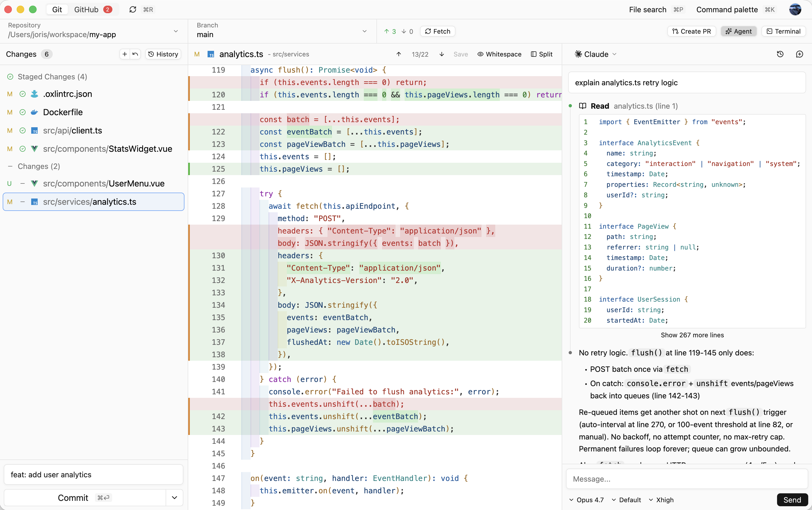
Task: Stage UserMenu.vue via its dash toggle
Action: 23,183
